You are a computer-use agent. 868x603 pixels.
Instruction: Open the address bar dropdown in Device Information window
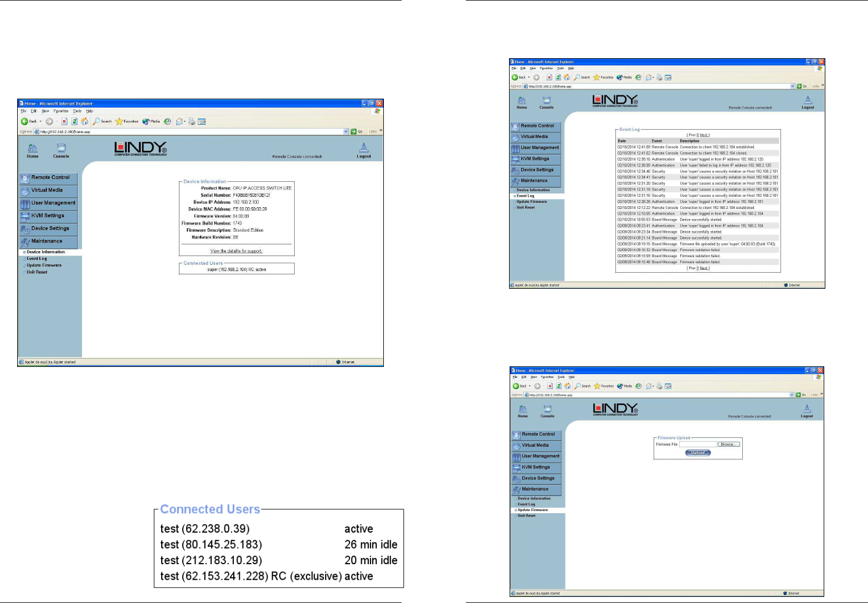(346, 132)
